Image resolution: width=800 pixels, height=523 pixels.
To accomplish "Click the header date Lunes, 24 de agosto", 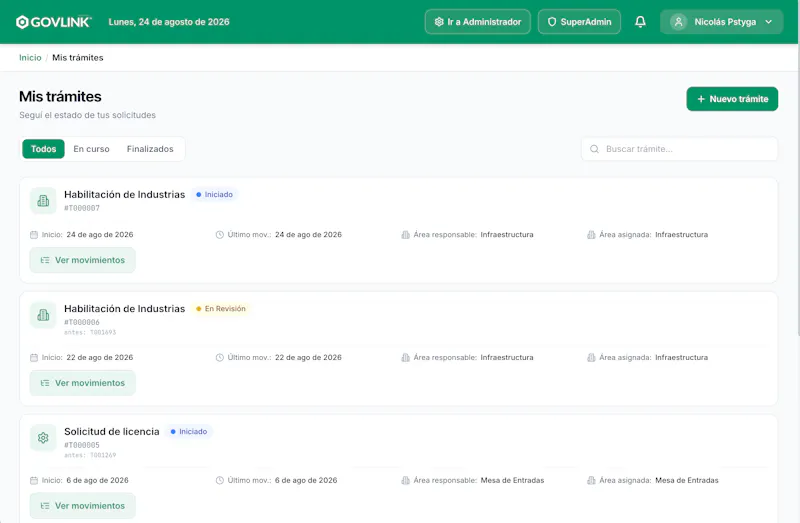I will pyautogui.click(x=169, y=22).
